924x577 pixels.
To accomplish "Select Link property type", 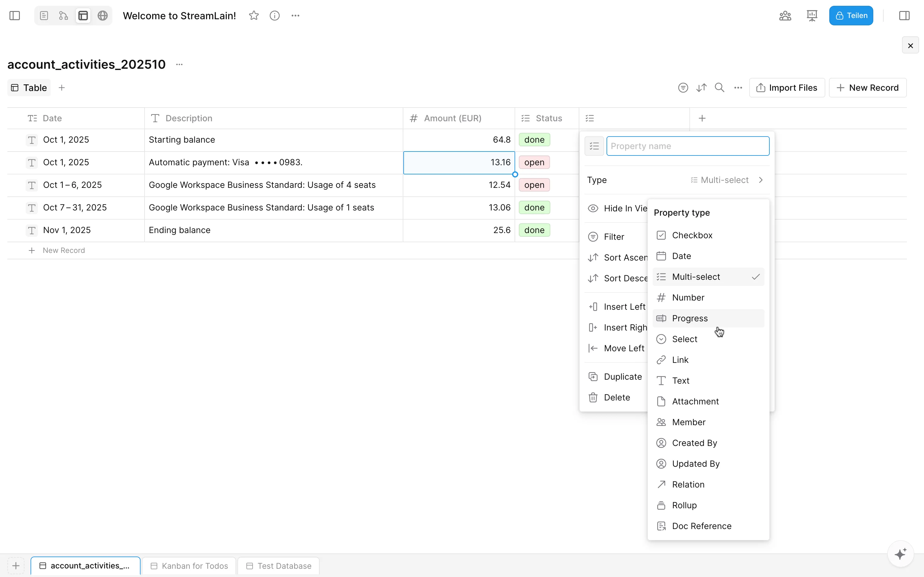I will click(708, 360).
